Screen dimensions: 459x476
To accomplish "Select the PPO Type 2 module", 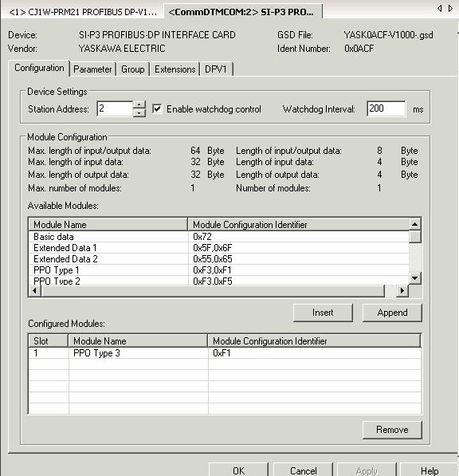I will [218, 281].
